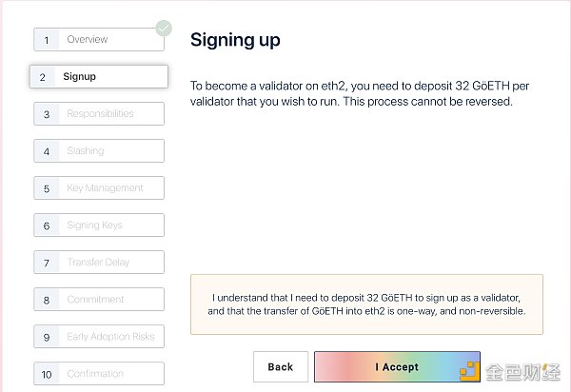Click the number 10 badge beside Confirmation

[46, 374]
